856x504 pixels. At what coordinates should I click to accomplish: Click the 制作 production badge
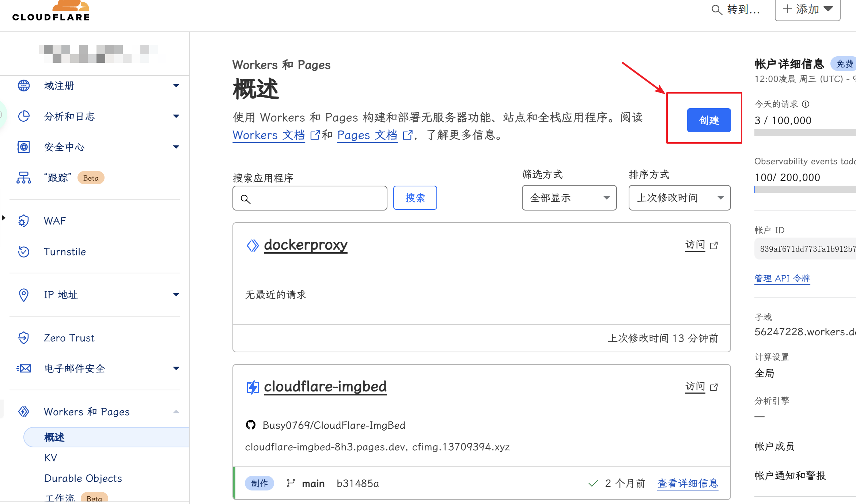(260, 483)
